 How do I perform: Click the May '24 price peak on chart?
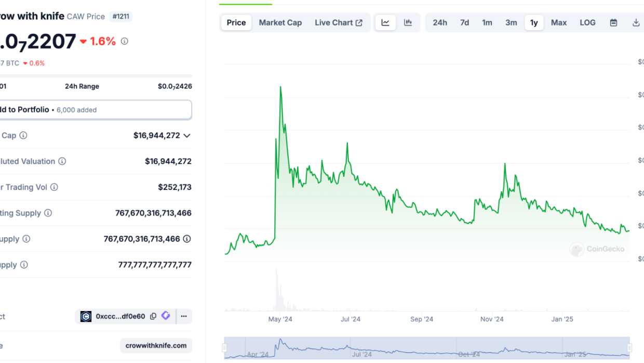281,87
